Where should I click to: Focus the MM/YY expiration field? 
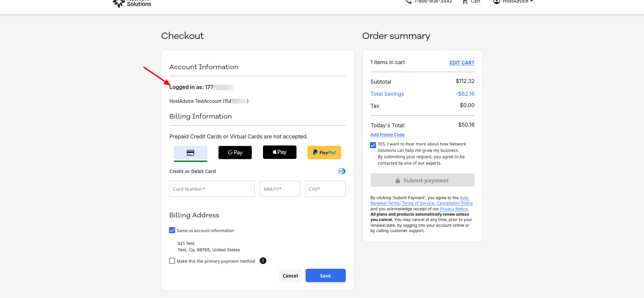point(280,189)
